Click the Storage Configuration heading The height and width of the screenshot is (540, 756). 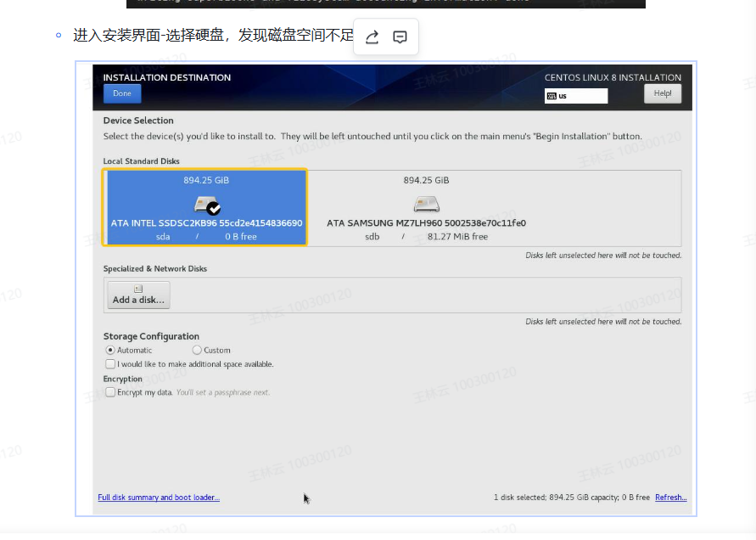point(151,336)
